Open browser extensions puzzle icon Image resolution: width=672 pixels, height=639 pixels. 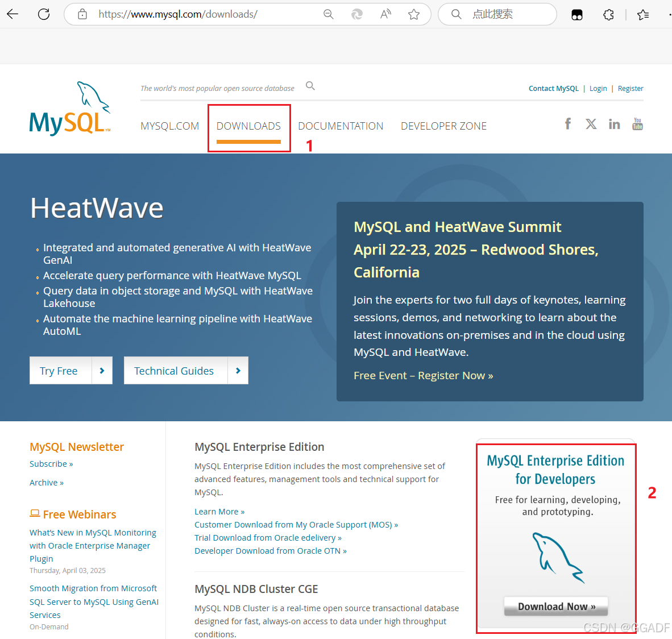tap(608, 15)
